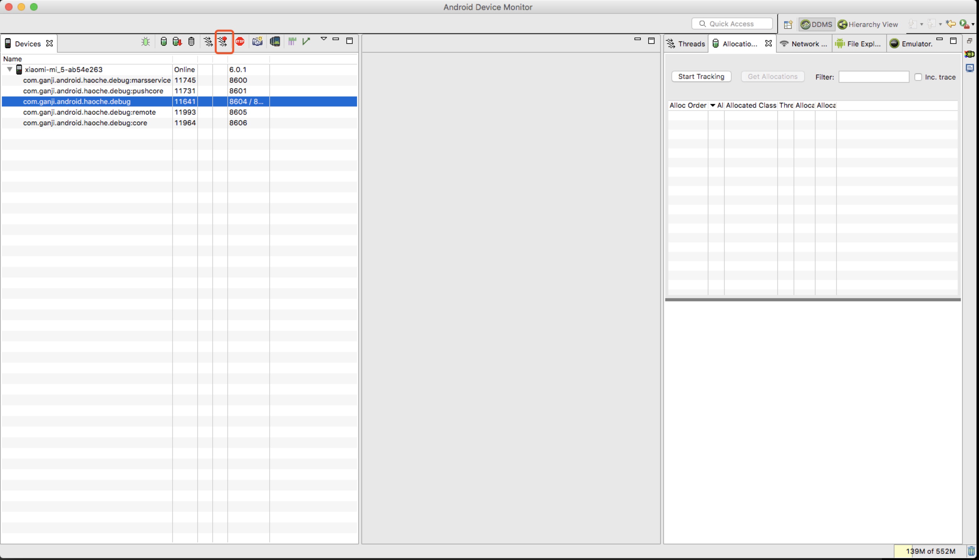979x560 pixels.
Task: Click the Cause GC trash can icon
Action: pos(191,42)
